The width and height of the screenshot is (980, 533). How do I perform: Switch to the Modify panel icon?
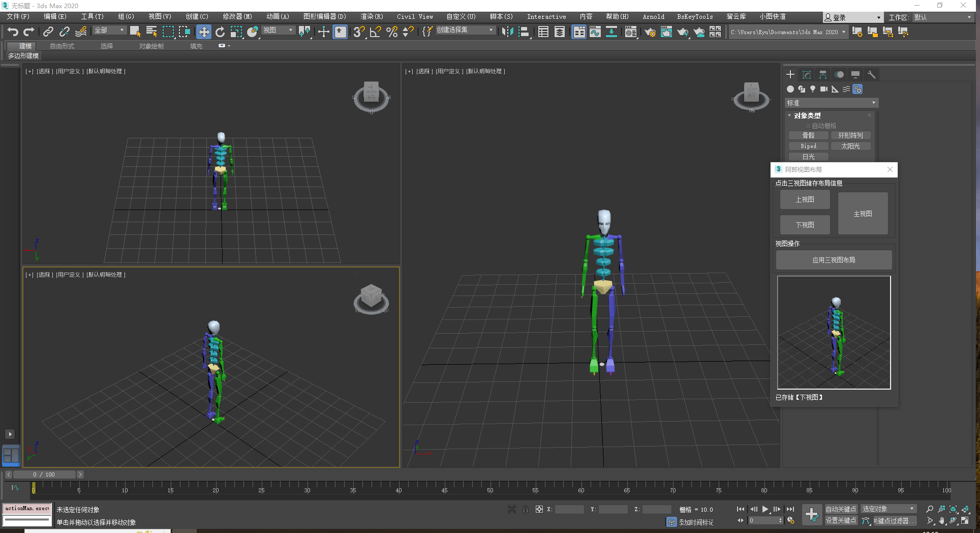point(807,75)
